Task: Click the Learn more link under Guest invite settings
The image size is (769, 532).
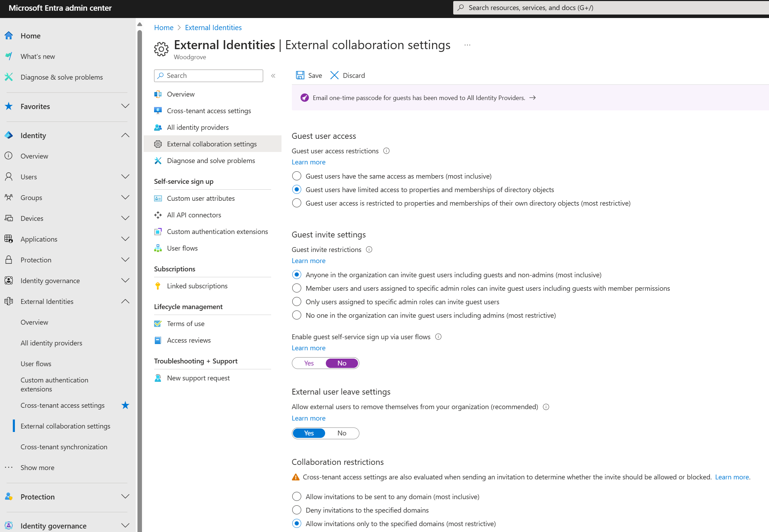Action: [309, 260]
